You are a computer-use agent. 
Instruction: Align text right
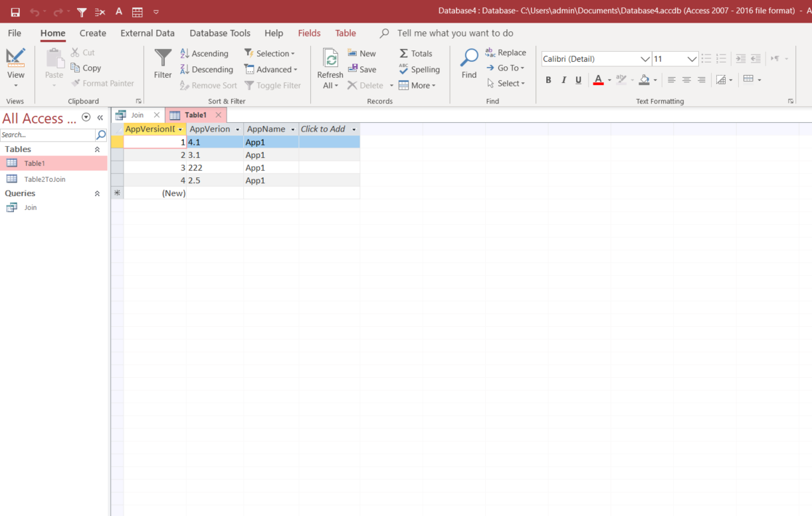tap(701, 80)
